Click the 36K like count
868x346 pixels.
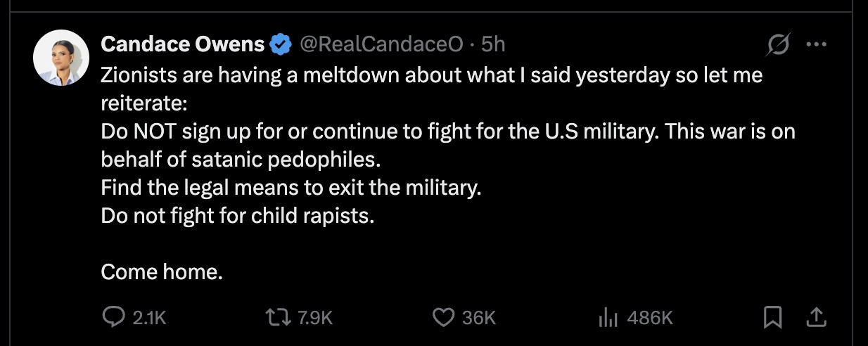click(478, 319)
